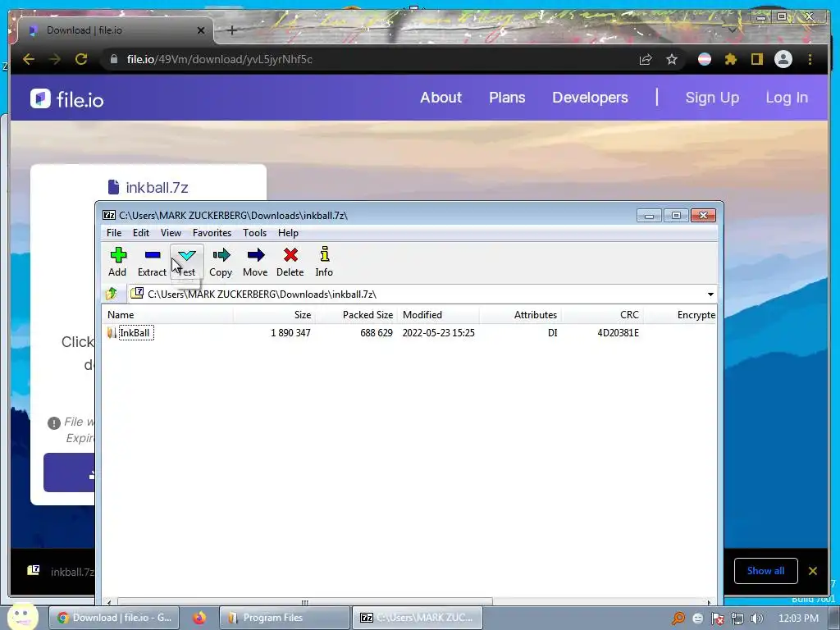Sort list by Packed Size column
The height and width of the screenshot is (630, 840).
[356, 315]
